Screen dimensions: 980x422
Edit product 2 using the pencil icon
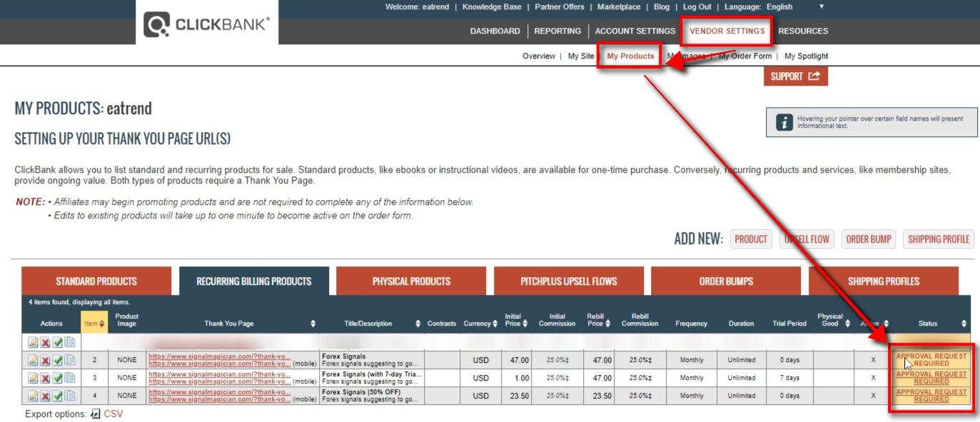click(34, 359)
